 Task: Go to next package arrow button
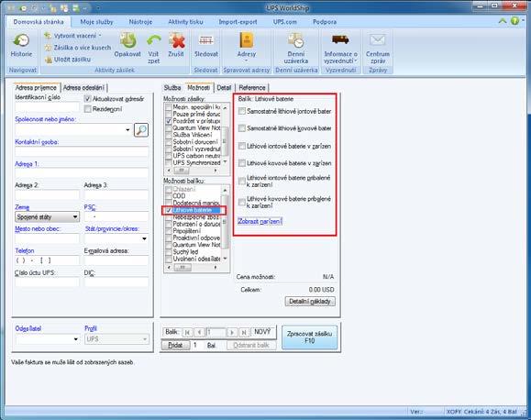pyautogui.click(x=232, y=333)
